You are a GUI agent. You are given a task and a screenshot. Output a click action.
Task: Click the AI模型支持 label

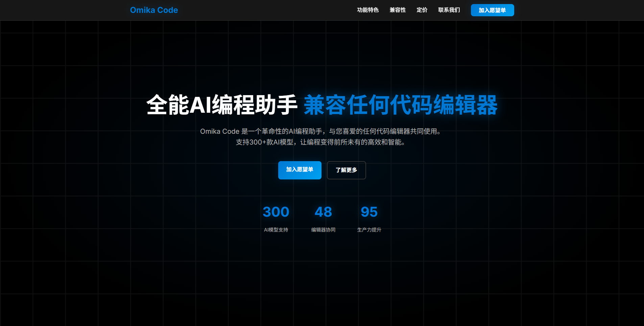click(x=276, y=230)
